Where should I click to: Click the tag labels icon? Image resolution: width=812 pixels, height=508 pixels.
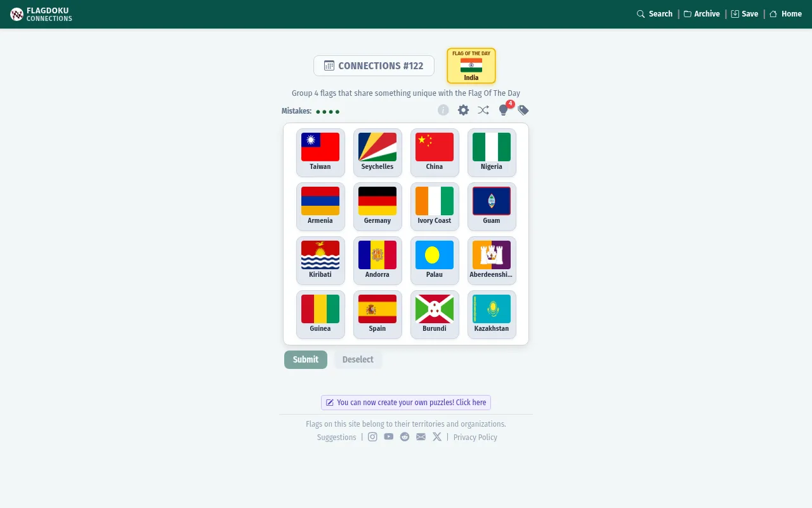pyautogui.click(x=523, y=110)
